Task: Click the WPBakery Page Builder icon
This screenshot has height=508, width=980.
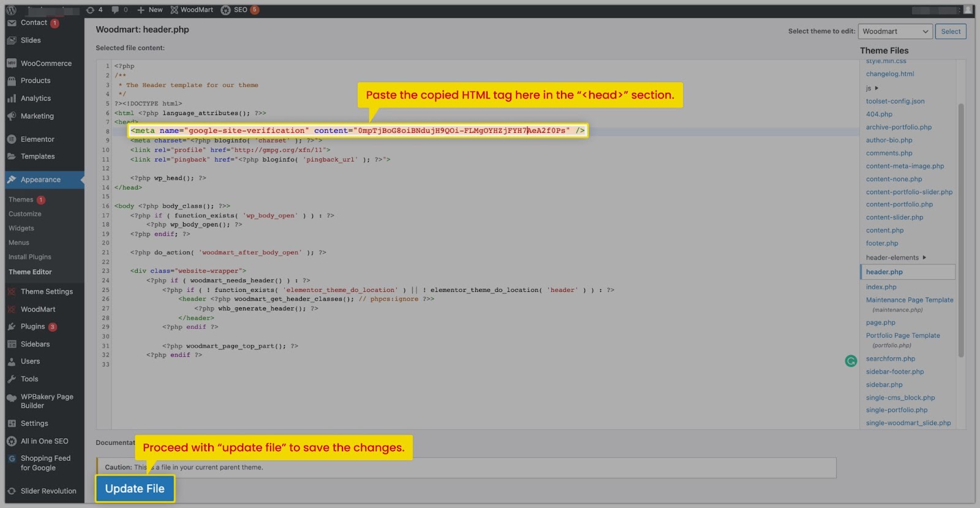Action: (x=12, y=398)
